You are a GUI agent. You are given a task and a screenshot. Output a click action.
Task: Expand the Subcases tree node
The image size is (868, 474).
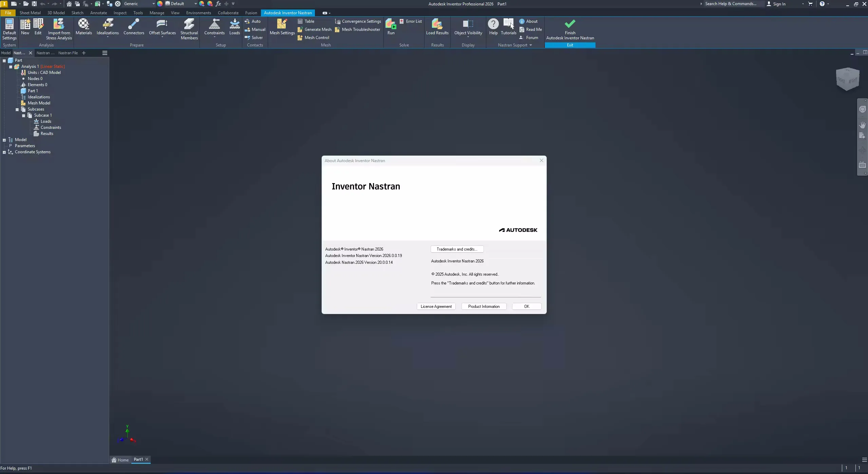[17, 109]
